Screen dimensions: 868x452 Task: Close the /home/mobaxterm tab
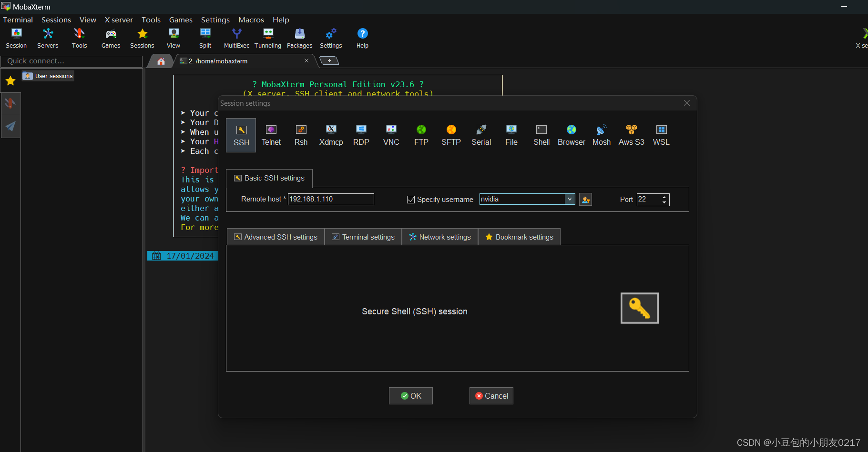point(306,60)
